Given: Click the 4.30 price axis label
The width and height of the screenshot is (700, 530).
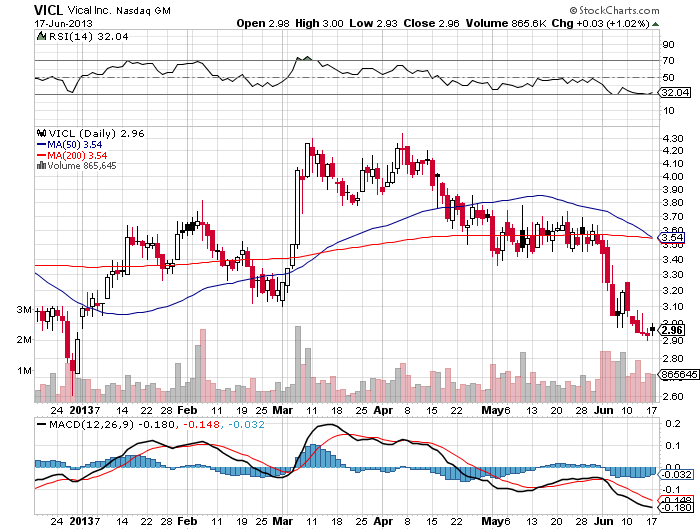Looking at the screenshot, I should coord(673,139).
